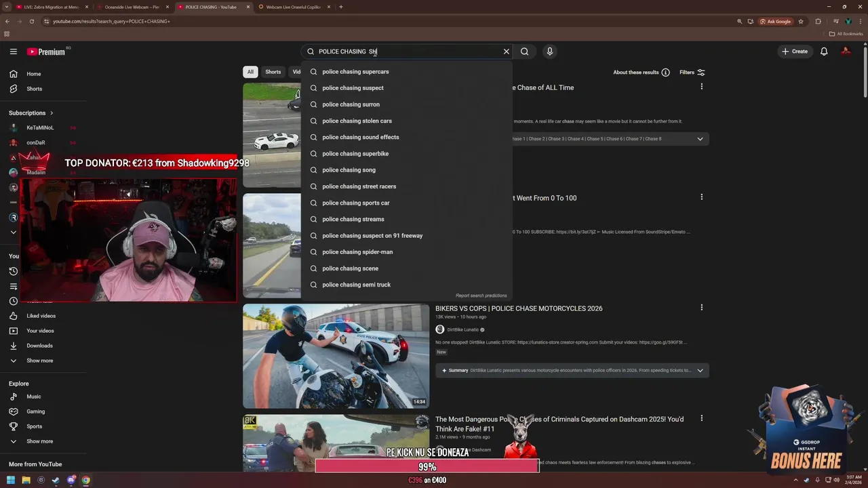Screen dimensions: 868x488
Task: Pick 'police chasing streams' suggestion
Action: point(406,219)
